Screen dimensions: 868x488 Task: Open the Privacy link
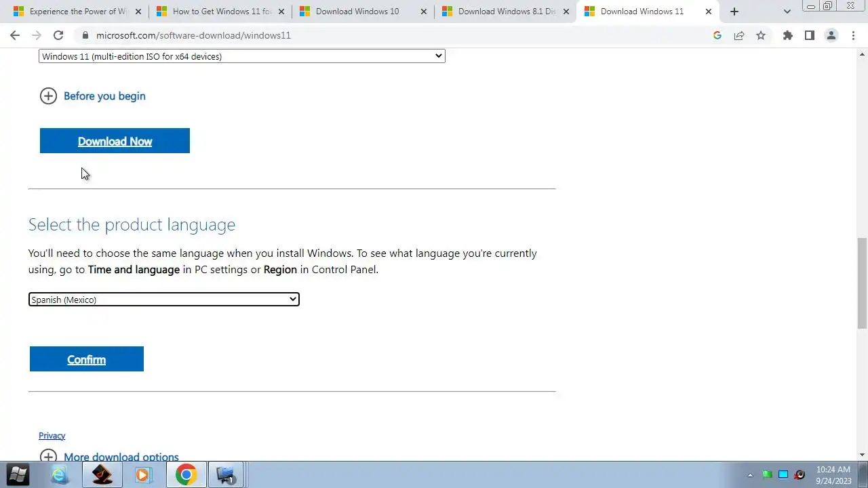(x=52, y=436)
